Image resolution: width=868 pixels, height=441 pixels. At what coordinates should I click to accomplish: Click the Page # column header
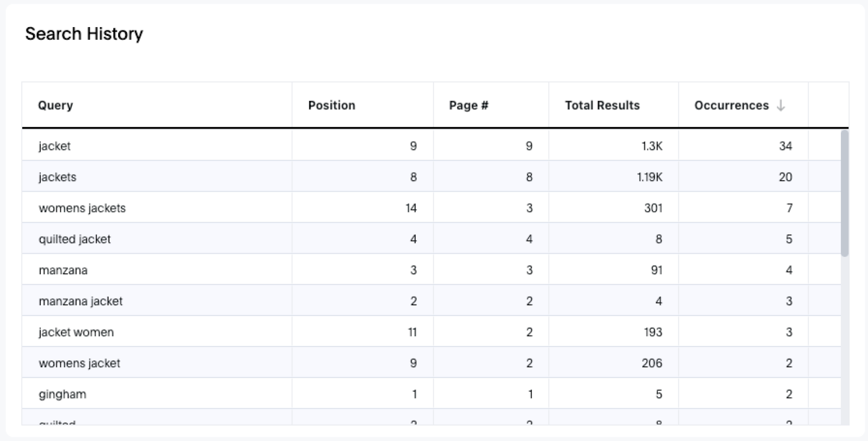coord(468,105)
